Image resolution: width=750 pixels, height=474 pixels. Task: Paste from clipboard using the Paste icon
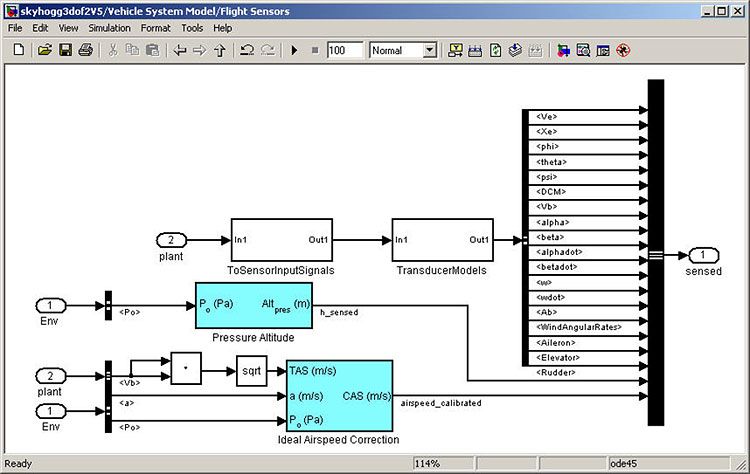(152, 50)
